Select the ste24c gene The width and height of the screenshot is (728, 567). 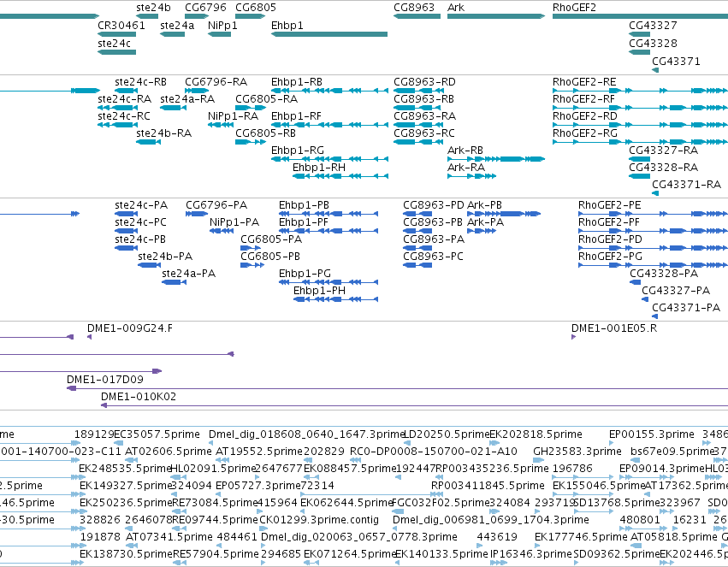point(116,52)
